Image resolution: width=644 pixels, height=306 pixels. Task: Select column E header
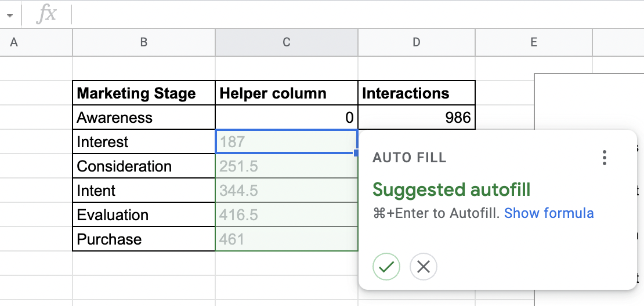pos(533,42)
